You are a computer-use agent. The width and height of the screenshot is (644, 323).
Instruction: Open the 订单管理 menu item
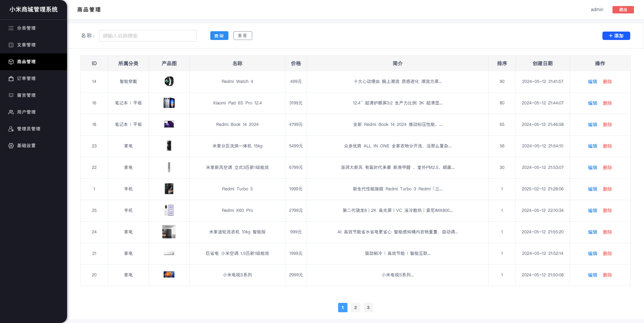34,79
